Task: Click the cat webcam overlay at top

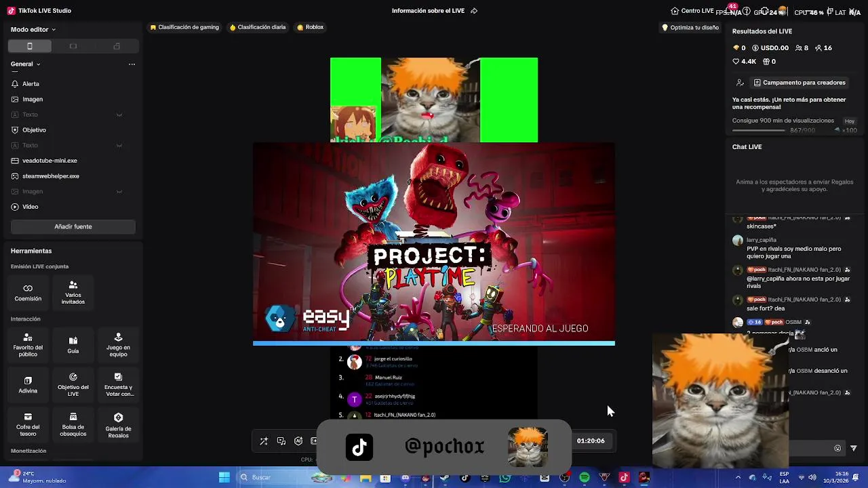Action: (x=431, y=100)
